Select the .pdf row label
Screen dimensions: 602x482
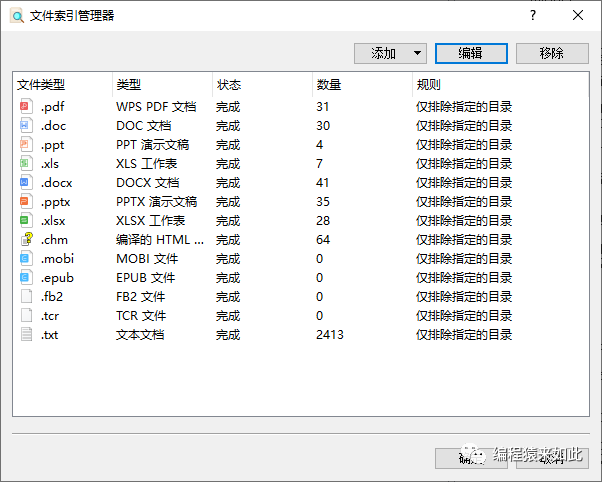pyautogui.click(x=53, y=106)
